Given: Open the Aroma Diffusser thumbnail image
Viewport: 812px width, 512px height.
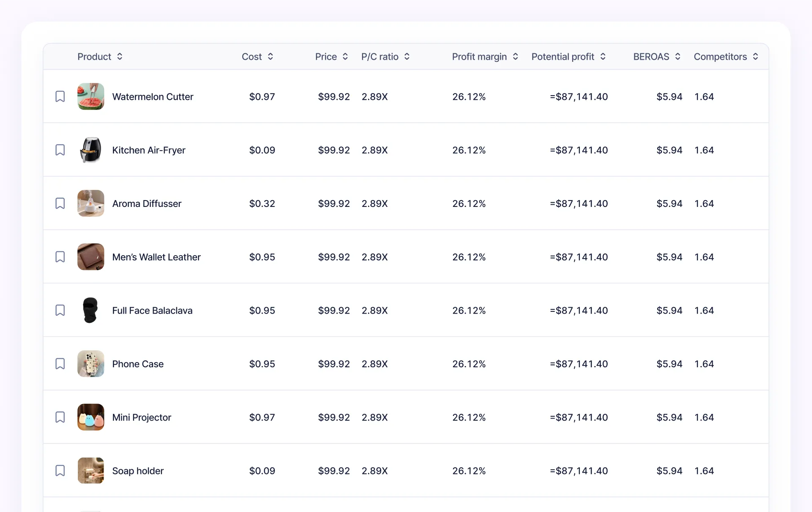Looking at the screenshot, I should coord(91,204).
